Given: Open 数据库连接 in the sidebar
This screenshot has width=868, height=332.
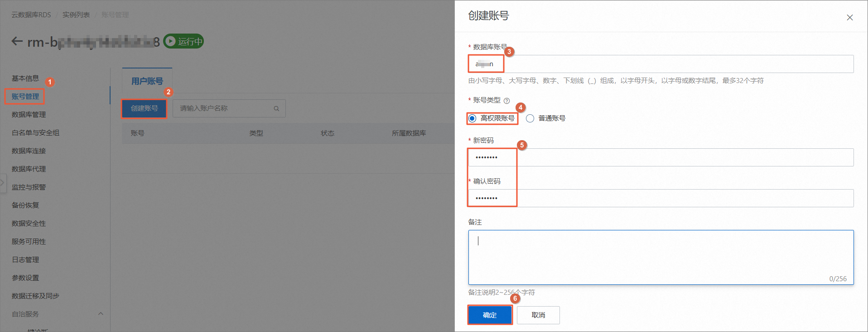Looking at the screenshot, I should [x=29, y=151].
